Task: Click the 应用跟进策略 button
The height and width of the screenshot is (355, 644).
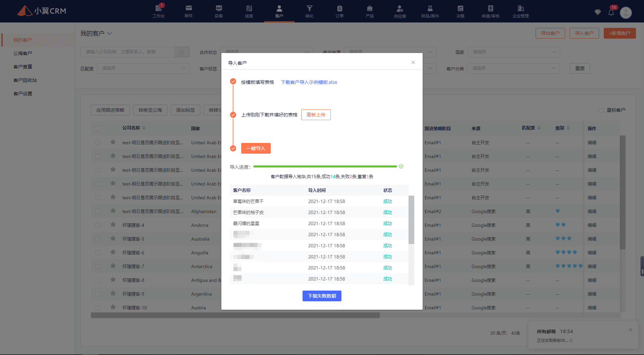Action: coord(110,110)
